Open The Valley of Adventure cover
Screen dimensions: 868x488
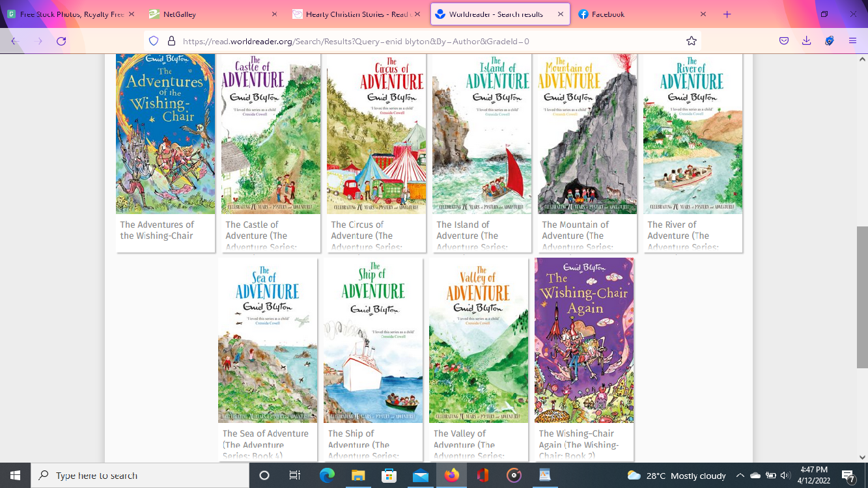tap(479, 340)
